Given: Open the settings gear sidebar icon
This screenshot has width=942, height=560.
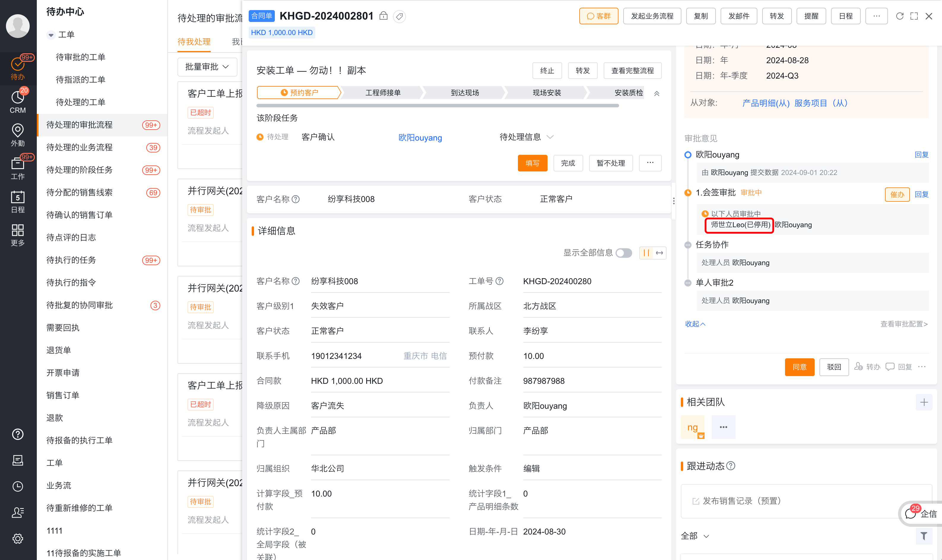Looking at the screenshot, I should tap(18, 538).
